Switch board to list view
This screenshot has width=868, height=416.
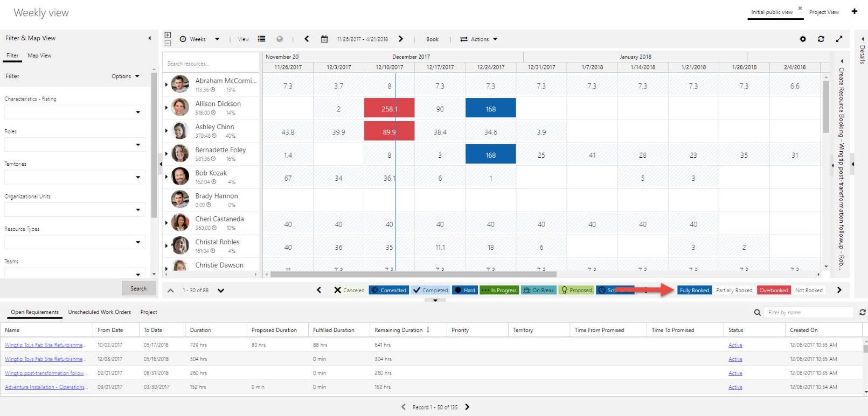261,39
